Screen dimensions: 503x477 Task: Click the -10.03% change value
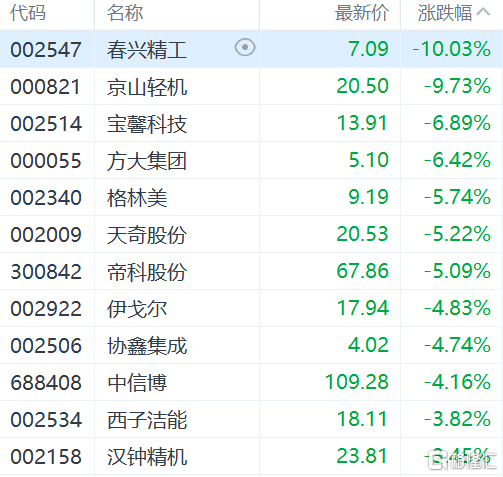(x=451, y=49)
